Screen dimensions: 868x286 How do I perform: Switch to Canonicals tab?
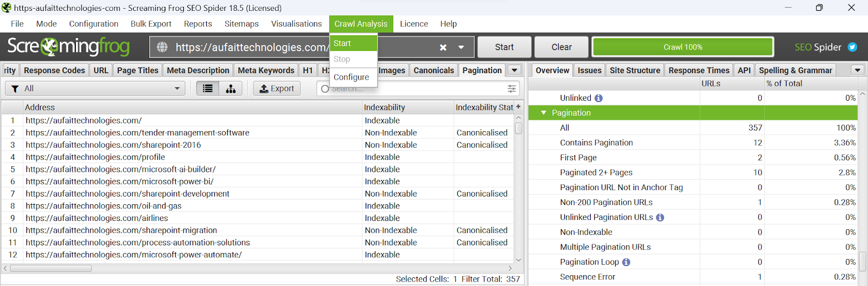(433, 70)
